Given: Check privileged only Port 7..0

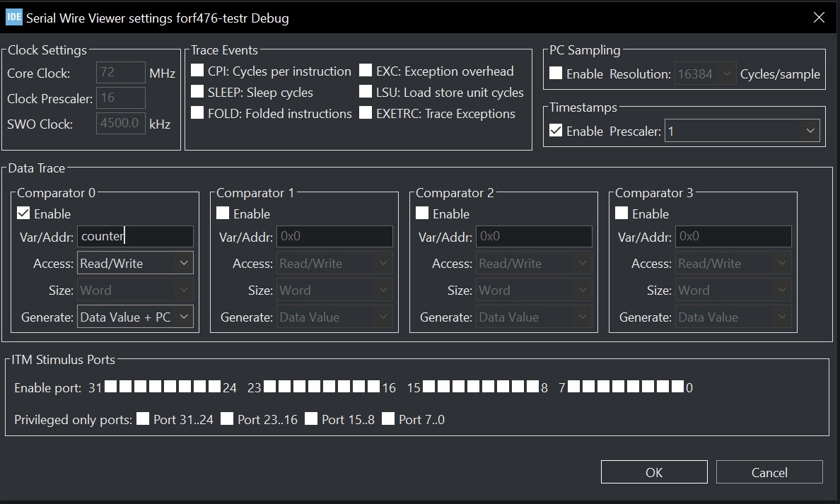Looking at the screenshot, I should [388, 419].
